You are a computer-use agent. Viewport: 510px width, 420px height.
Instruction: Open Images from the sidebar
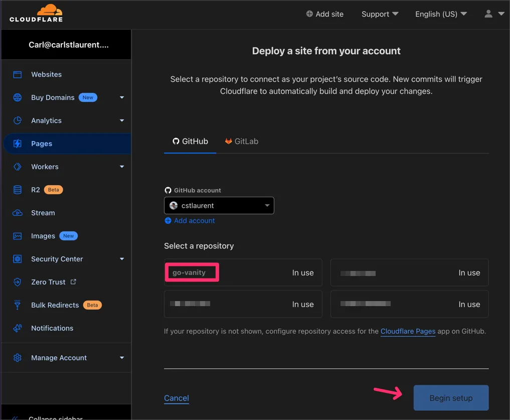(x=43, y=236)
